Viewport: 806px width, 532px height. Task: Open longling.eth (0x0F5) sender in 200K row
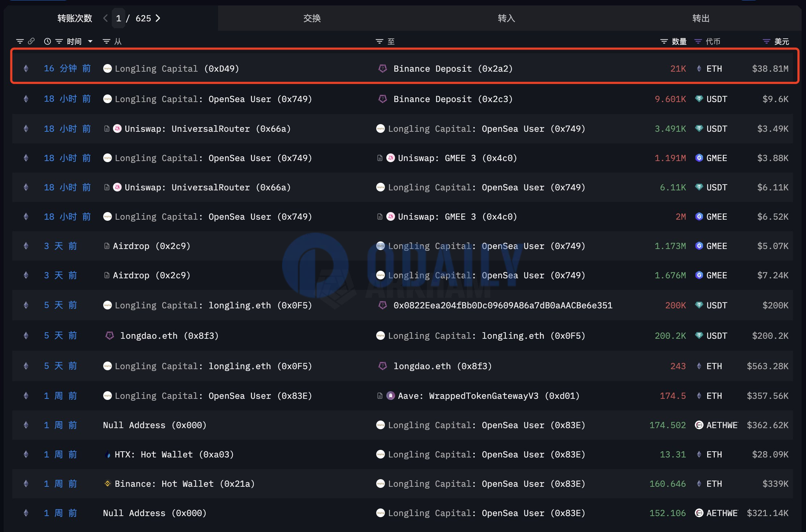pos(260,305)
